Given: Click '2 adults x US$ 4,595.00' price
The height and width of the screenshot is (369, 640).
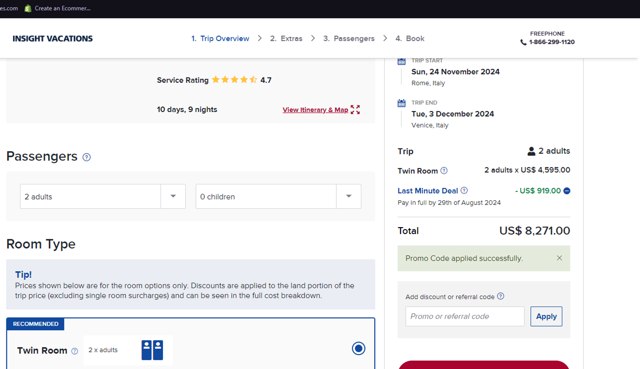Looking at the screenshot, I should pos(527,170).
